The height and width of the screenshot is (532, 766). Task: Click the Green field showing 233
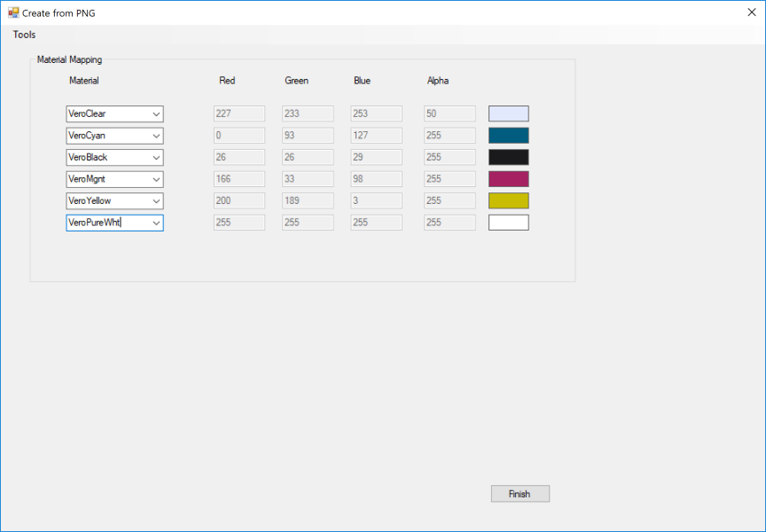point(308,113)
